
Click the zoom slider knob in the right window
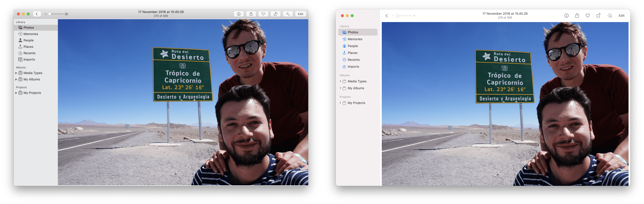[x=397, y=16]
